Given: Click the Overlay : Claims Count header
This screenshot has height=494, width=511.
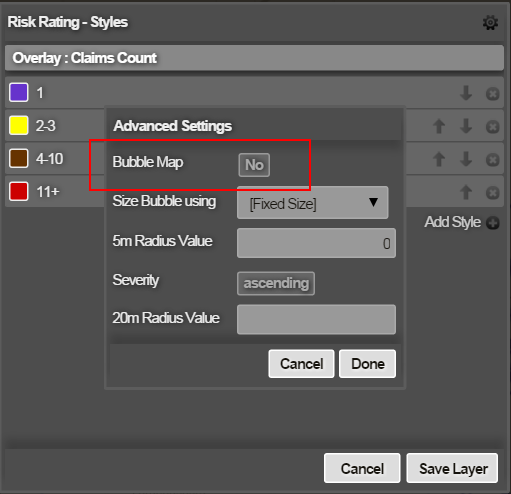Looking at the screenshot, I should click(254, 58).
